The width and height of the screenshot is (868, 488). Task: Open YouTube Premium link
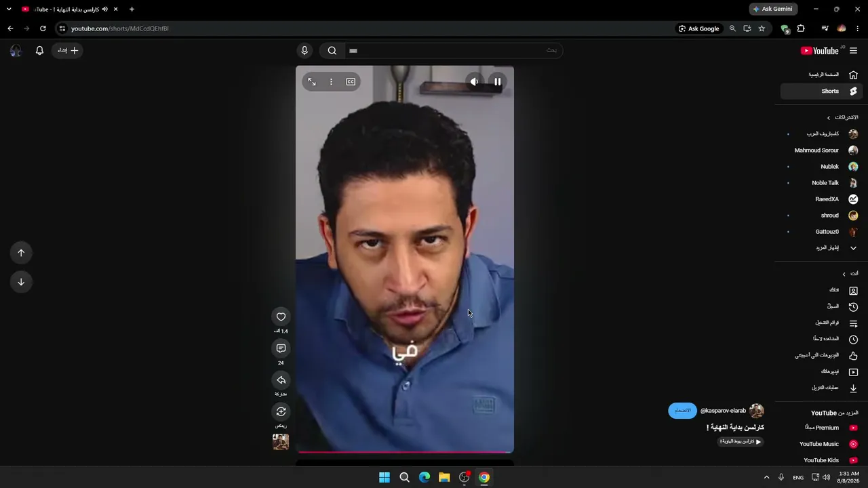click(821, 428)
